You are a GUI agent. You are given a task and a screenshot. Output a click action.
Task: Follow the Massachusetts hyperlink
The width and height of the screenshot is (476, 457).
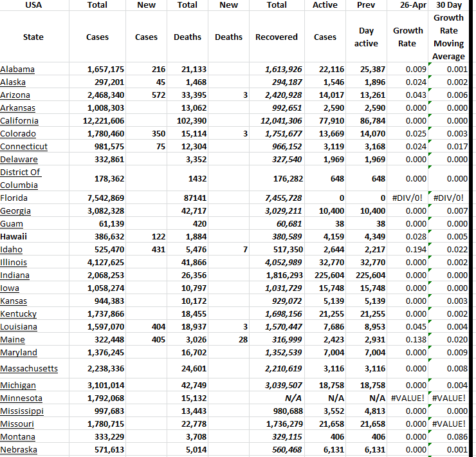coord(29,369)
